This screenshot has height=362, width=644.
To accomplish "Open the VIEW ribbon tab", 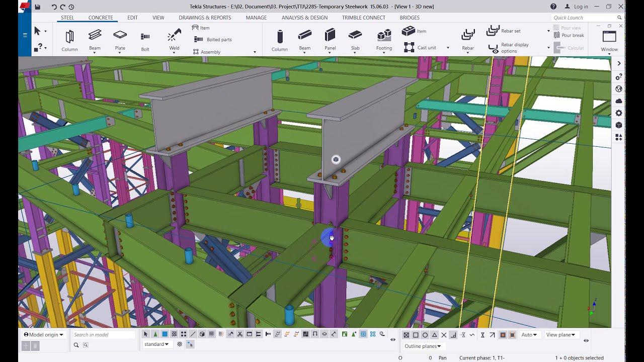I will pyautogui.click(x=158, y=18).
